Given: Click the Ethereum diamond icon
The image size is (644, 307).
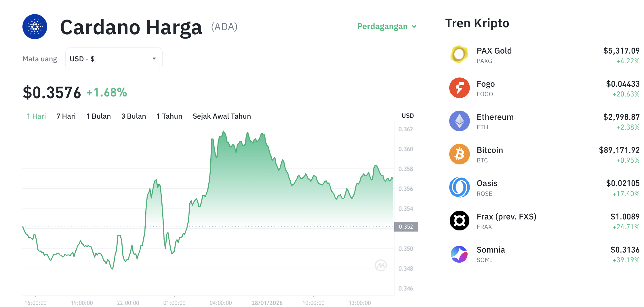Looking at the screenshot, I should (x=459, y=121).
